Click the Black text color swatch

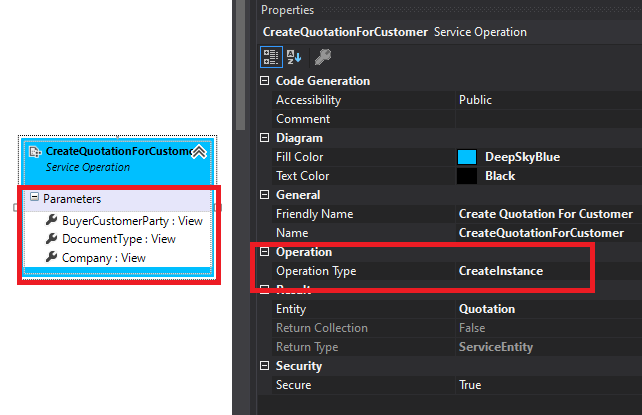pyautogui.click(x=467, y=176)
